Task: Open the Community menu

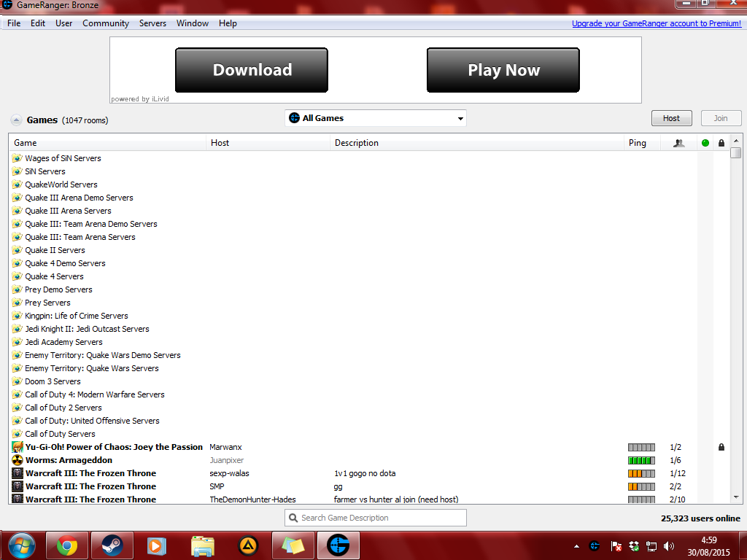Action: (106, 23)
